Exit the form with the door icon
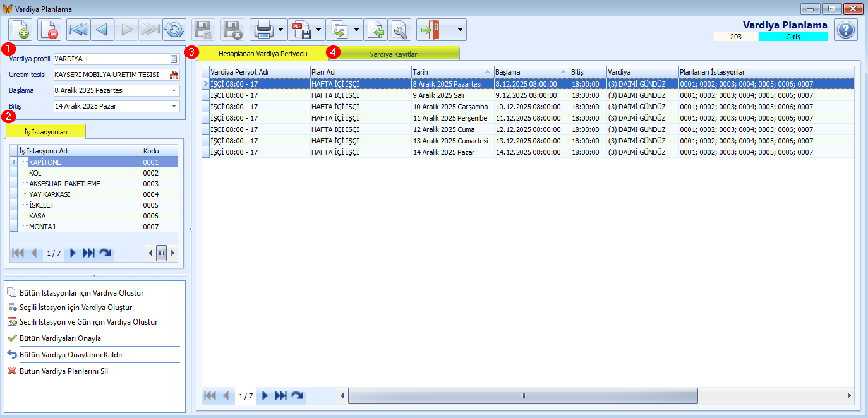This screenshot has width=868, height=418. 431,30
